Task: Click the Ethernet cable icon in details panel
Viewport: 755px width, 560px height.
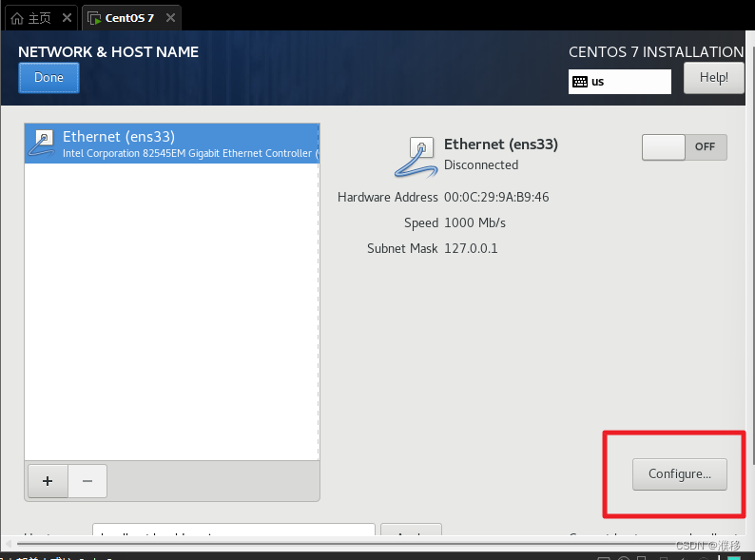Action: [x=416, y=158]
